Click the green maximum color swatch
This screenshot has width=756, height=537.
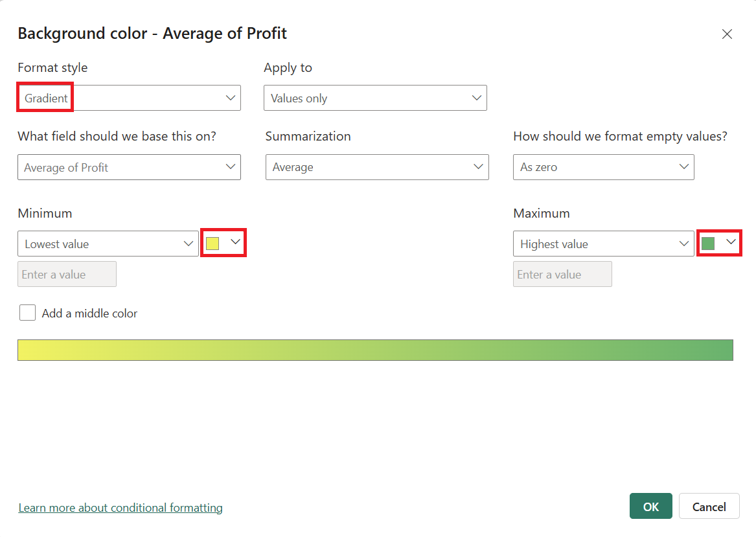(x=708, y=244)
